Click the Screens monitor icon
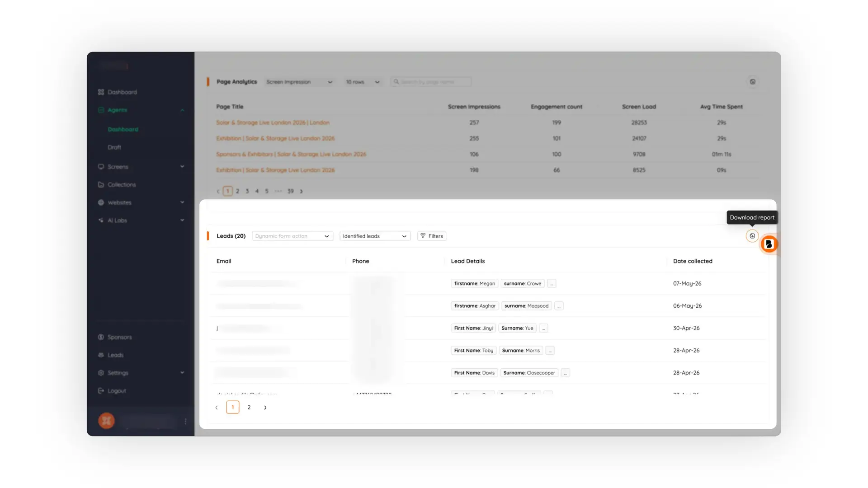The image size is (868, 488). click(101, 167)
